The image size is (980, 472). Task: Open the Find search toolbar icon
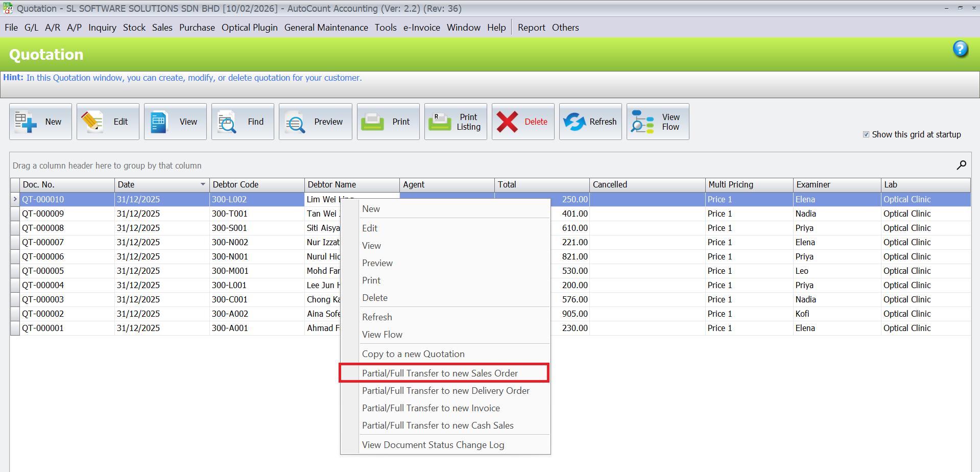[x=227, y=123]
